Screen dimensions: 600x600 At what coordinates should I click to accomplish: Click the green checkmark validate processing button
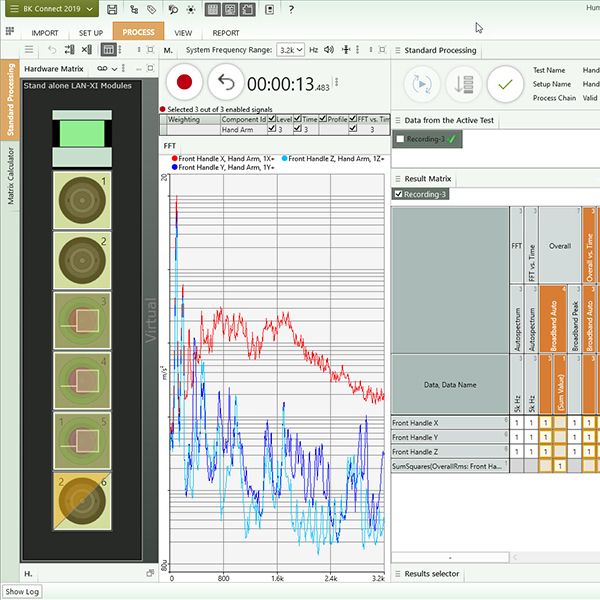(x=506, y=83)
